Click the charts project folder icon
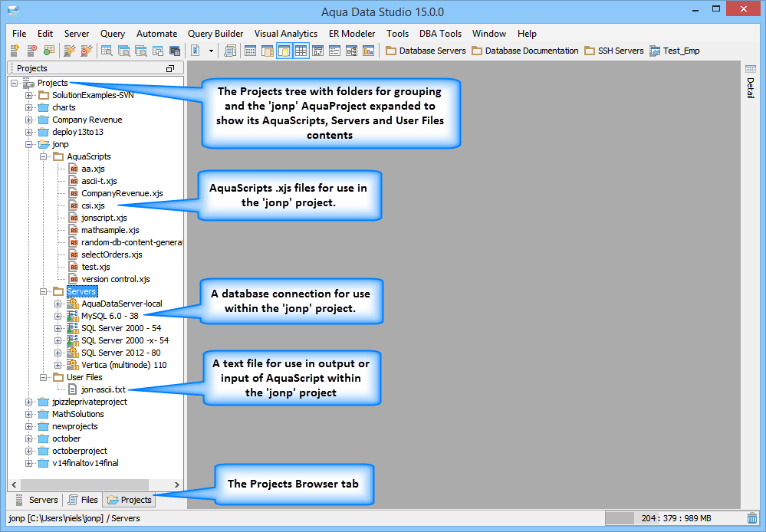 click(44, 107)
